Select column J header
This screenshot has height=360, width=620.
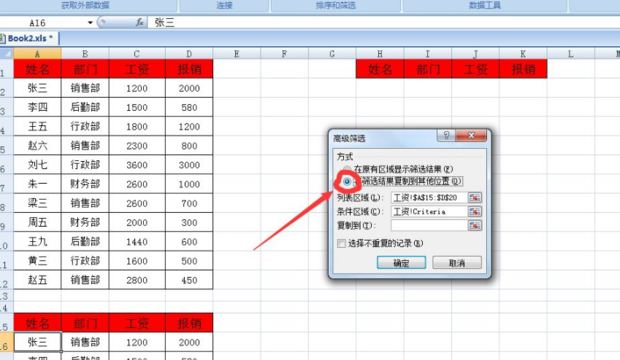tap(476, 54)
